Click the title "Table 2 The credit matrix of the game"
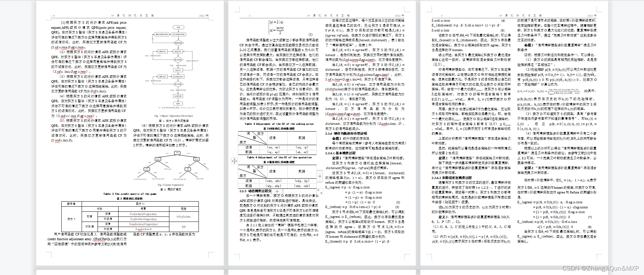 130,194
